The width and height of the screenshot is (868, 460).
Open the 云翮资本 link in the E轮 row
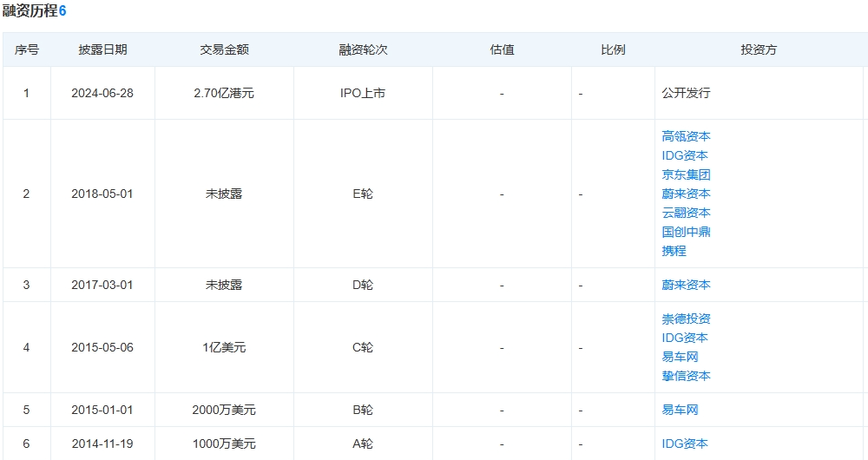[686, 213]
